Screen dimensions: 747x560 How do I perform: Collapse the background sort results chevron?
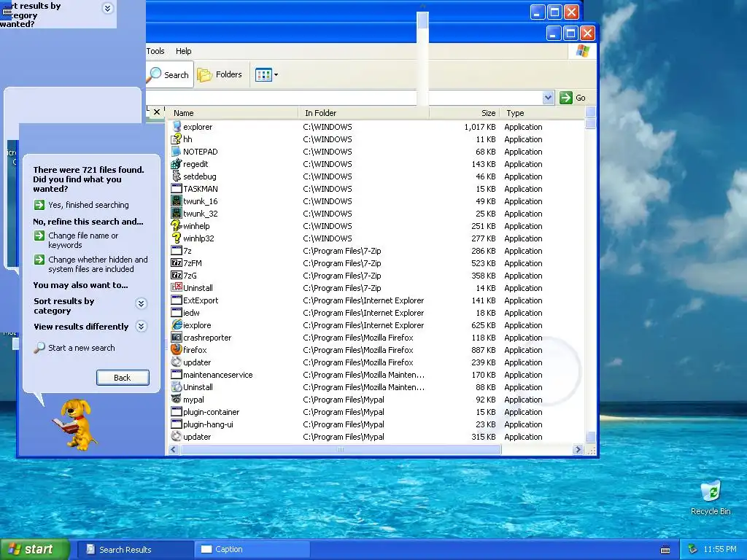coord(108,8)
